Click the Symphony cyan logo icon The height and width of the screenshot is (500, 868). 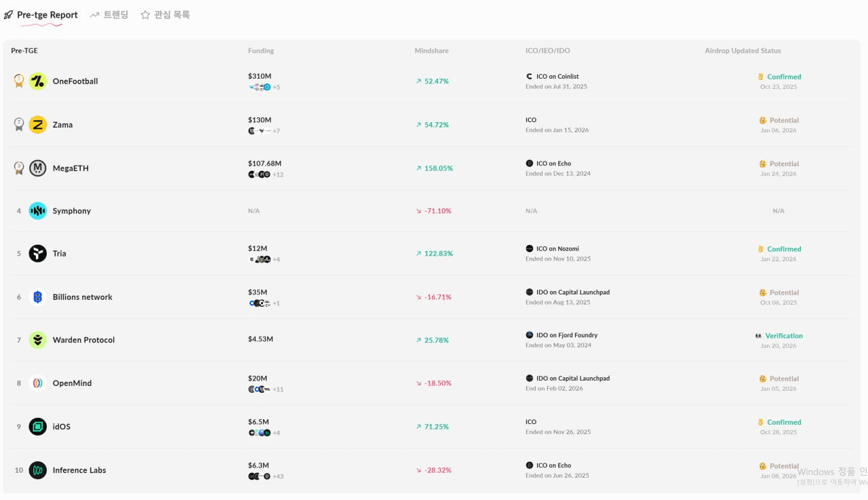(37, 211)
